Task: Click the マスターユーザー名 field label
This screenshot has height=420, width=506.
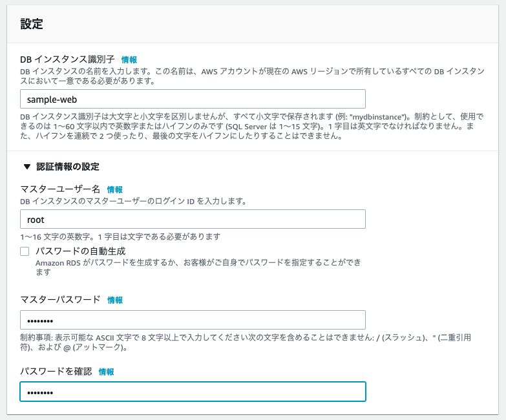Action: click(x=61, y=189)
